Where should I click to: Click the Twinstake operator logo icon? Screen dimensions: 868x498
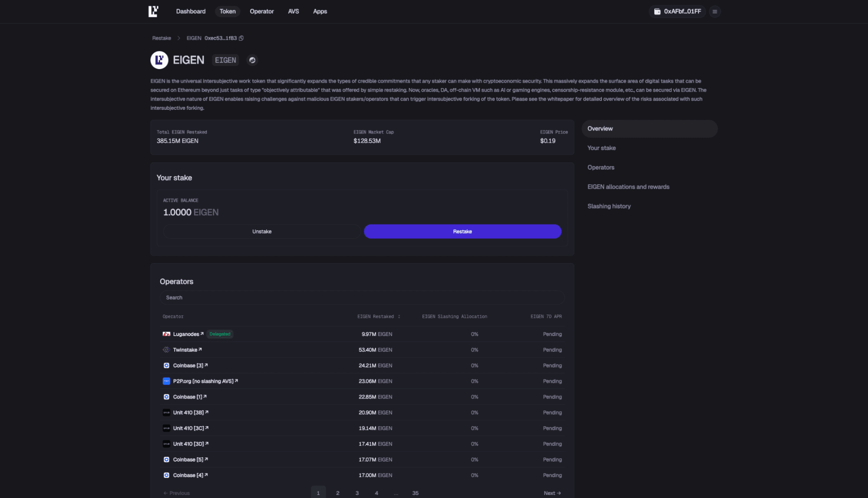pyautogui.click(x=166, y=350)
